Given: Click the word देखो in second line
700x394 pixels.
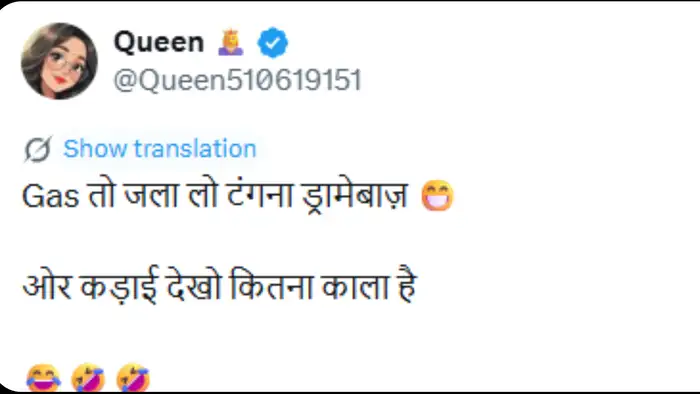Looking at the screenshot, I should pos(194,285).
